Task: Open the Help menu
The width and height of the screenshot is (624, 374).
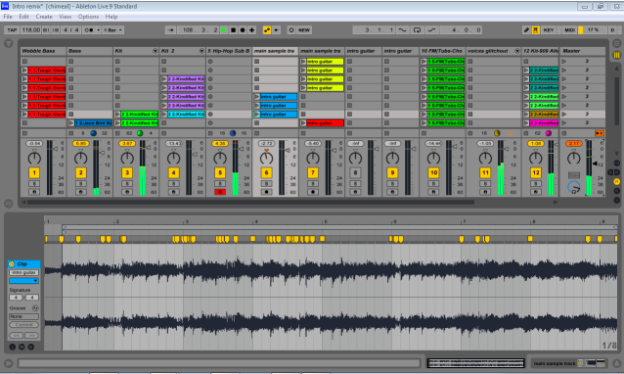Action: [x=111, y=17]
